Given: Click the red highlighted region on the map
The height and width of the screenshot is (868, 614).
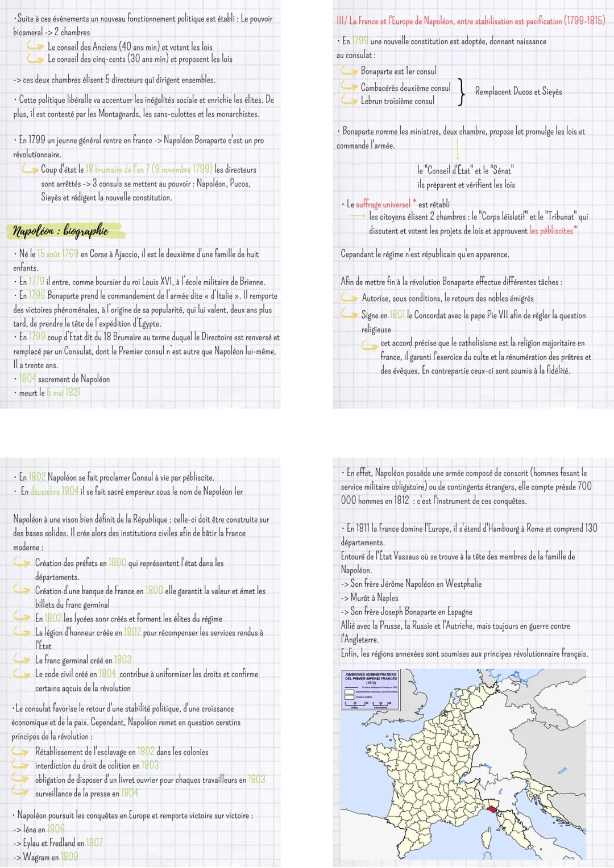Looking at the screenshot, I should point(493,808).
